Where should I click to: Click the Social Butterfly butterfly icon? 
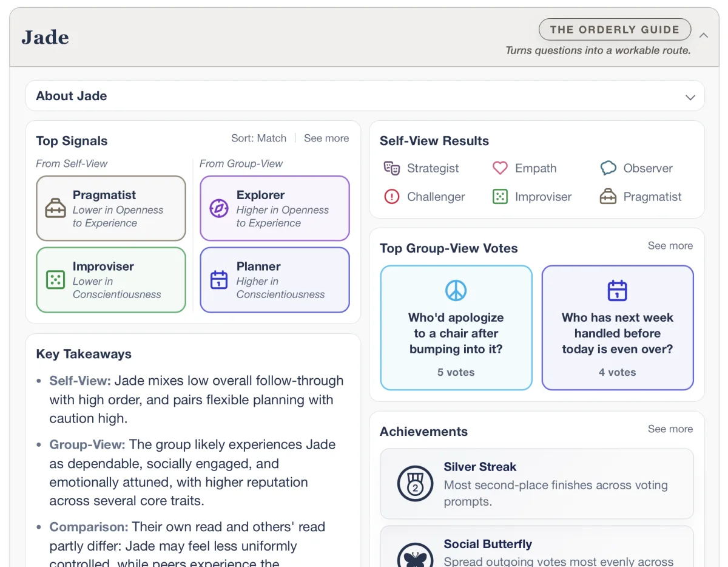pyautogui.click(x=415, y=555)
